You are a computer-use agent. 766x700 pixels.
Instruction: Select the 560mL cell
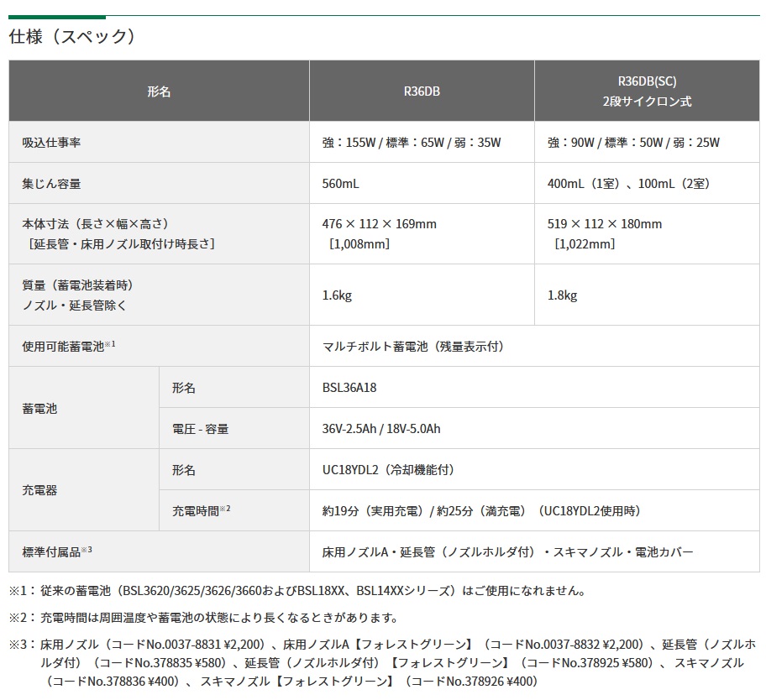(x=422, y=184)
